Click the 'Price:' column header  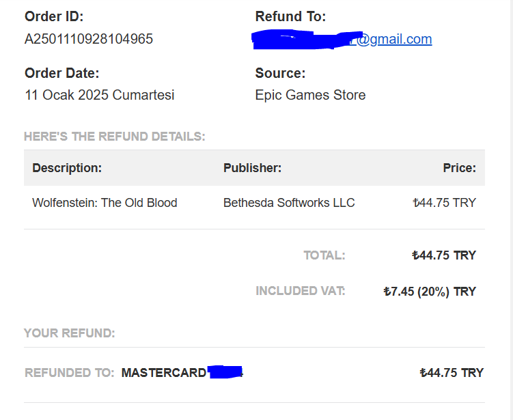(459, 168)
